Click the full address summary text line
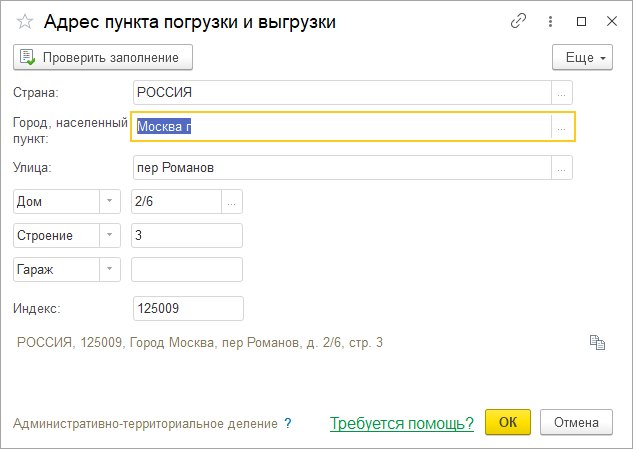The height and width of the screenshot is (449, 633). [x=200, y=342]
